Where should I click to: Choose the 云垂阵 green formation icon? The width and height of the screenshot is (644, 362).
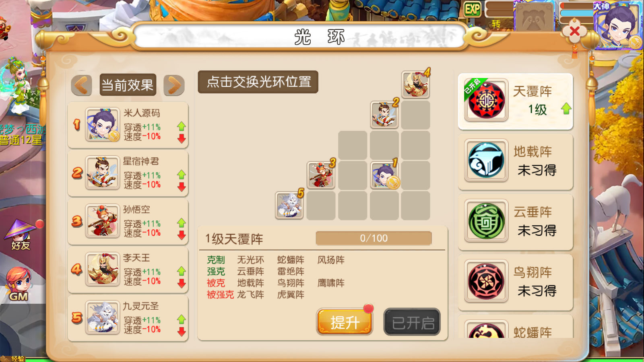coord(486,220)
